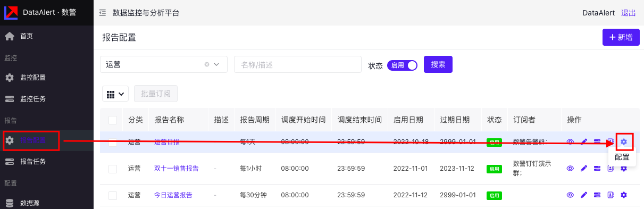Click the 新增 button

(x=621, y=37)
